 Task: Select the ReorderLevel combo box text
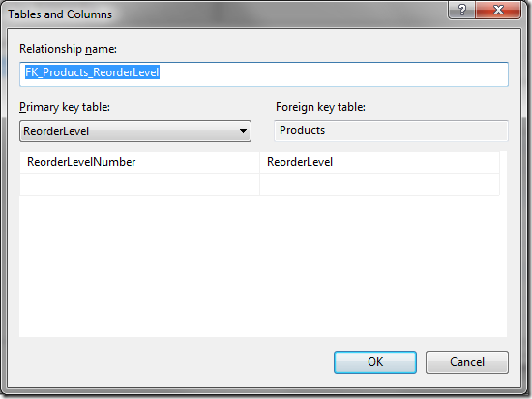pos(56,131)
